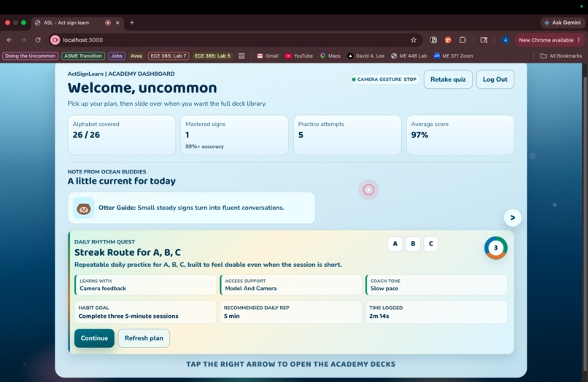Viewport: 588px width, 382px height.
Task: Click the Recommended Daily Rep 5 min tile
Action: pos(291,312)
